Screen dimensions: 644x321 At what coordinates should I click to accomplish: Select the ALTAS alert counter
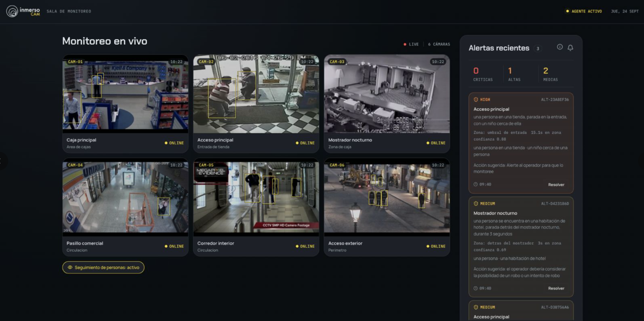[514, 74]
